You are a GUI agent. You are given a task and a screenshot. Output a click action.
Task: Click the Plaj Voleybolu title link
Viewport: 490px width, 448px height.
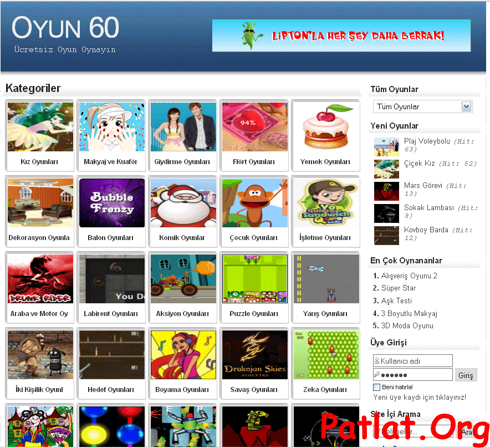pos(427,141)
